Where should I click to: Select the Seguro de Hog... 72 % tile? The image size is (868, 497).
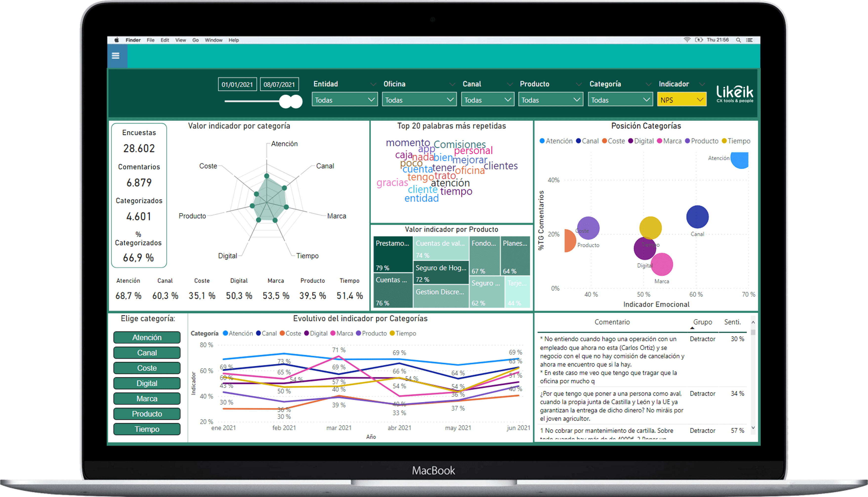tap(441, 273)
